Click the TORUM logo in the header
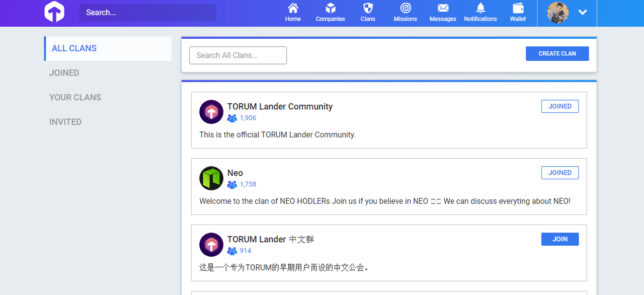 click(x=54, y=12)
